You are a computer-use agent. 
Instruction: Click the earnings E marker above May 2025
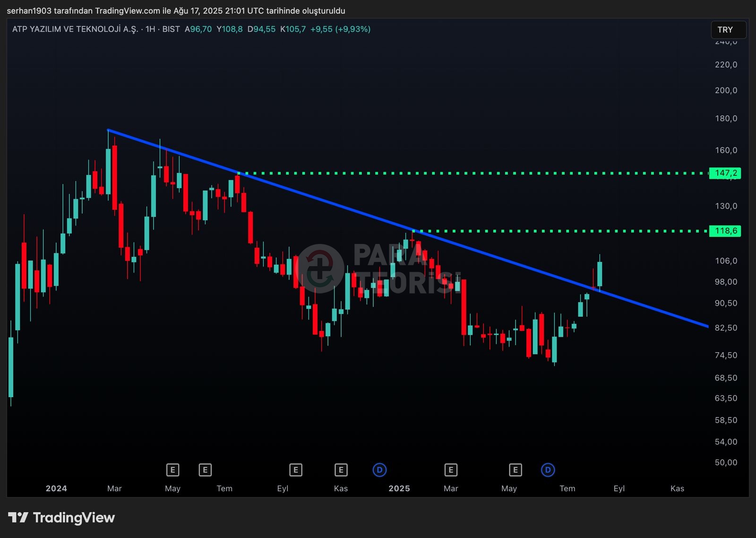[515, 470]
